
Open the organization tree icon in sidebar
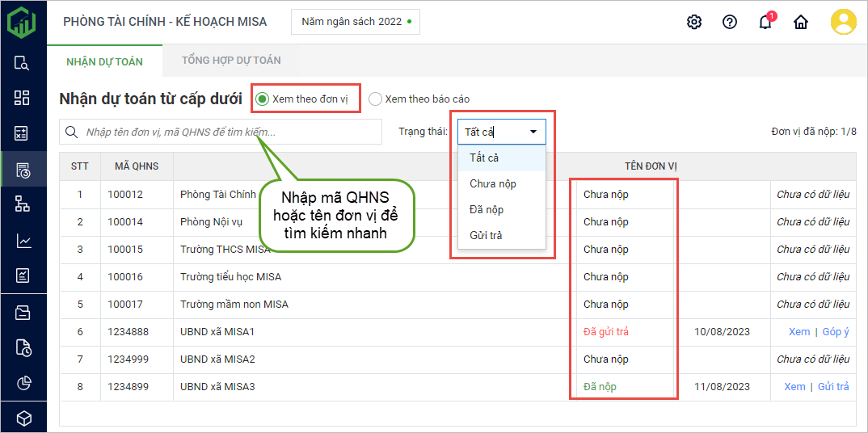[23, 204]
